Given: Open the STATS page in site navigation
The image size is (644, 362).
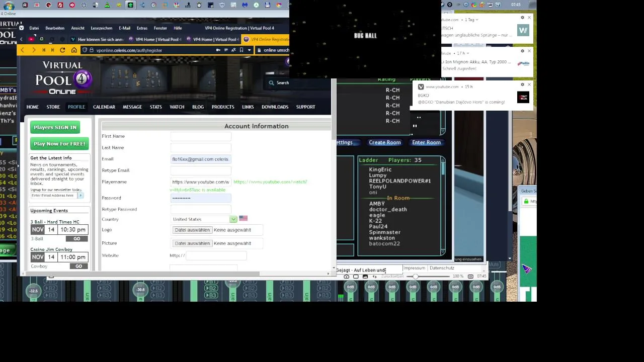Looking at the screenshot, I should tap(156, 107).
